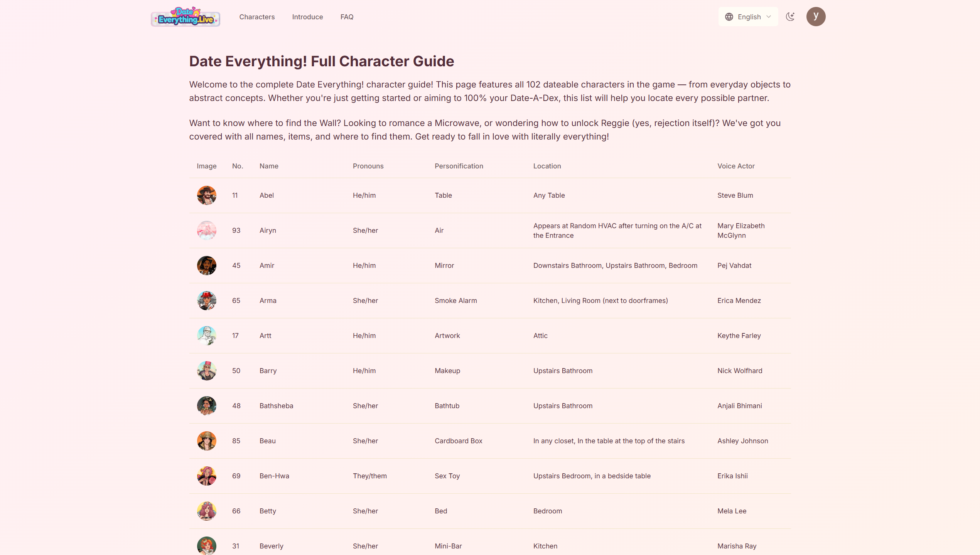
Task: Select the name Abel
Action: pos(267,195)
